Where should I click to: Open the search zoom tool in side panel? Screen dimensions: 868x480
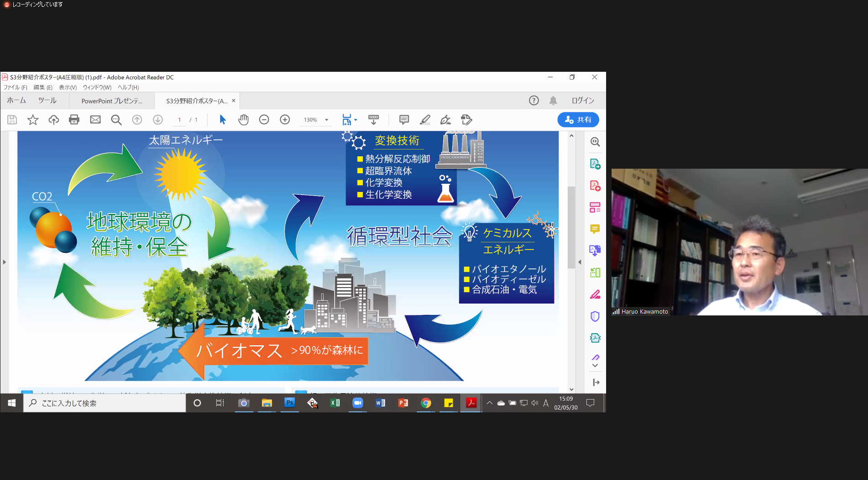click(x=595, y=142)
